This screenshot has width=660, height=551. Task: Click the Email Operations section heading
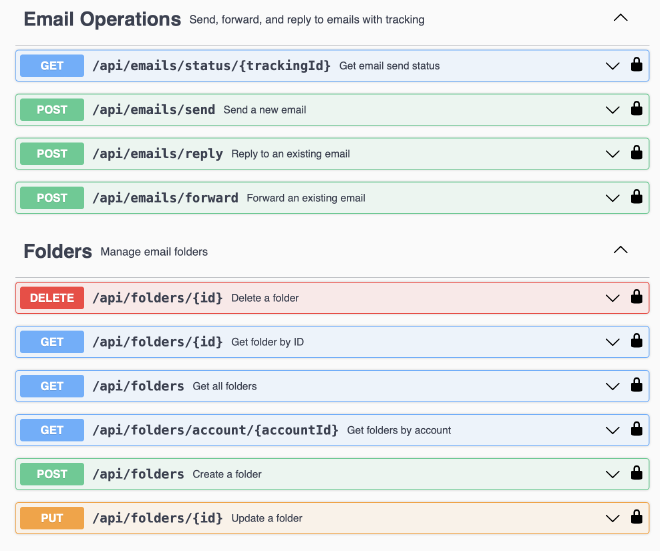pyautogui.click(x=102, y=19)
